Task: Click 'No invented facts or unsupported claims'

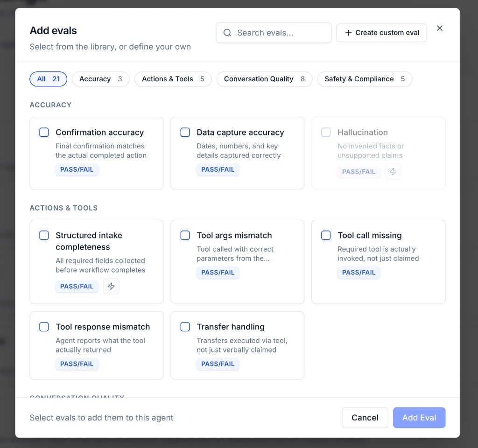Action: point(370,151)
